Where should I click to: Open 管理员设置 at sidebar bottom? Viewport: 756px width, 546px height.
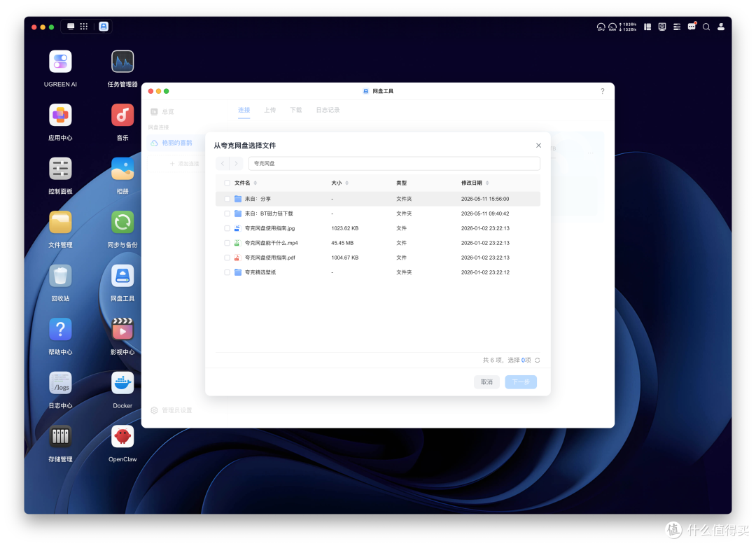[171, 410]
